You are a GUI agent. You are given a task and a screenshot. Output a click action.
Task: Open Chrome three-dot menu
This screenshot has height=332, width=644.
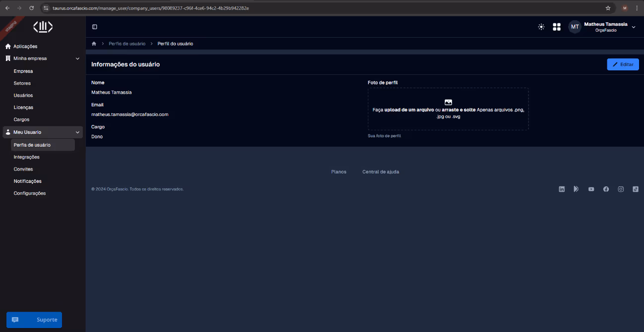tap(637, 8)
